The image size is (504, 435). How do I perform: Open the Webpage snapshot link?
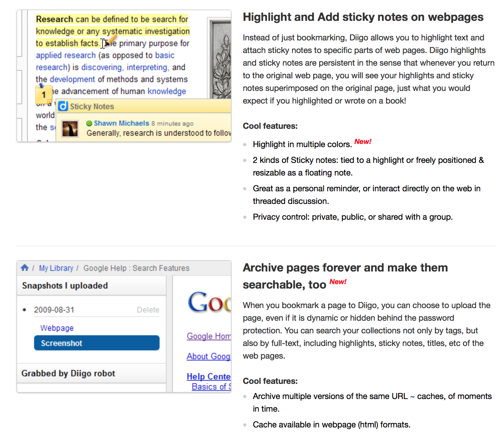tap(57, 328)
